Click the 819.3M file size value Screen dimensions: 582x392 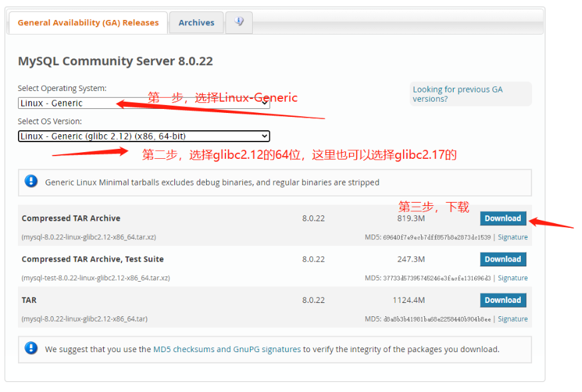point(411,219)
